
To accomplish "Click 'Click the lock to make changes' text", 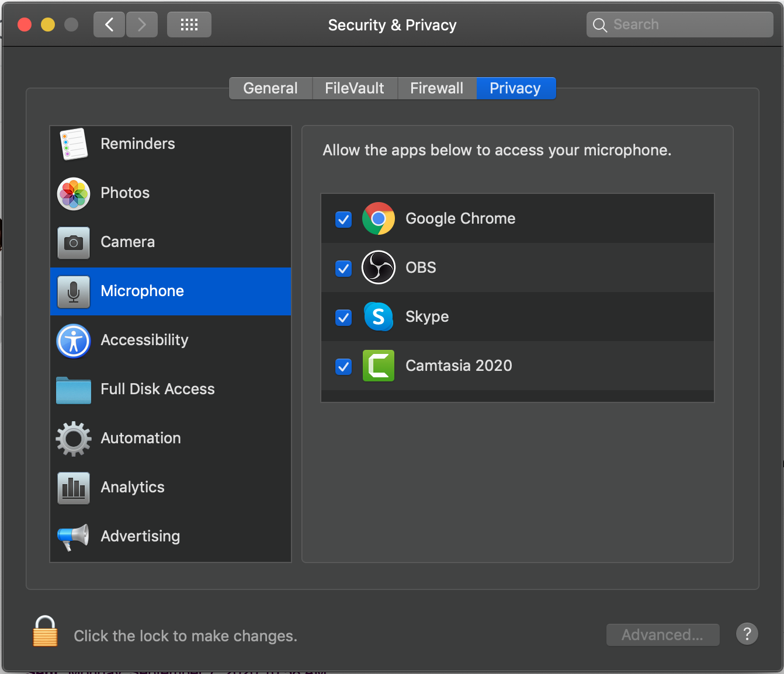I will pos(186,636).
